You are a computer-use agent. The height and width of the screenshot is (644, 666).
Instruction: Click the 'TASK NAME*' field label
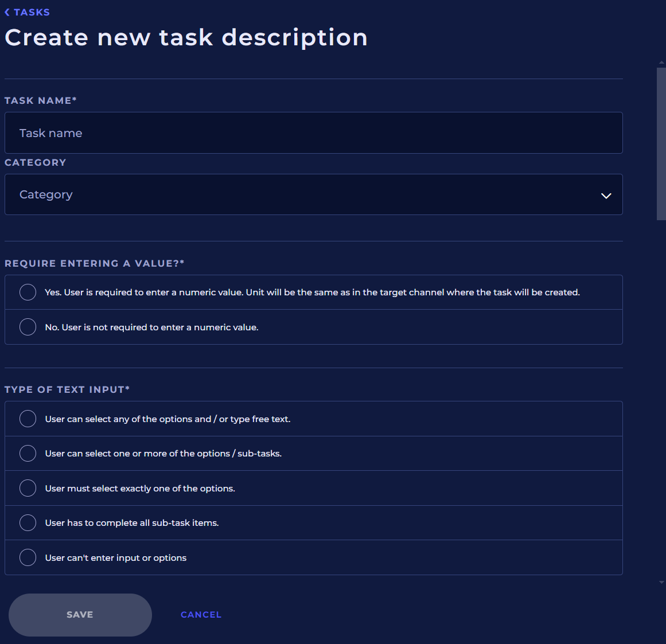point(41,100)
